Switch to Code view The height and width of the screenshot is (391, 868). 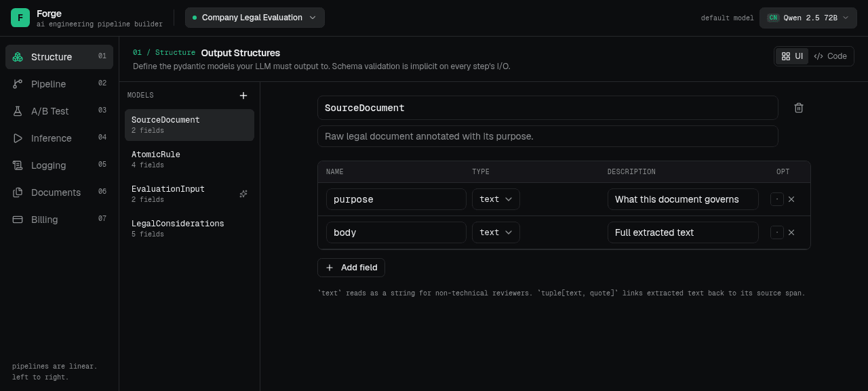coord(831,56)
